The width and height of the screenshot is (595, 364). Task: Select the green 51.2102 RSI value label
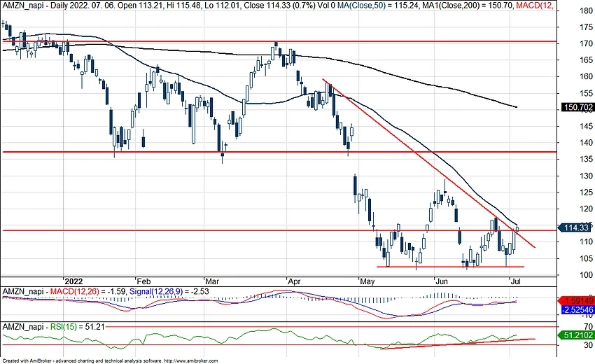point(577,335)
